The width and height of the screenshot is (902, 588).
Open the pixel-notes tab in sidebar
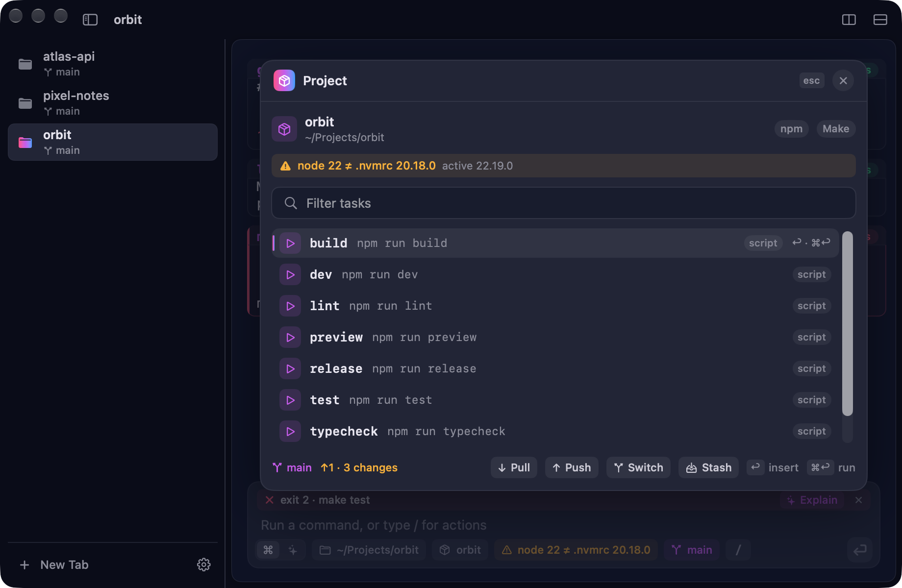pos(113,103)
